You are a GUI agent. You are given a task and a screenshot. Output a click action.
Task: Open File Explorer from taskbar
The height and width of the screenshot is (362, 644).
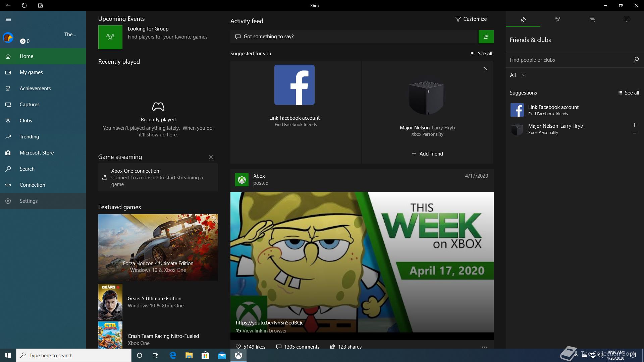(189, 355)
